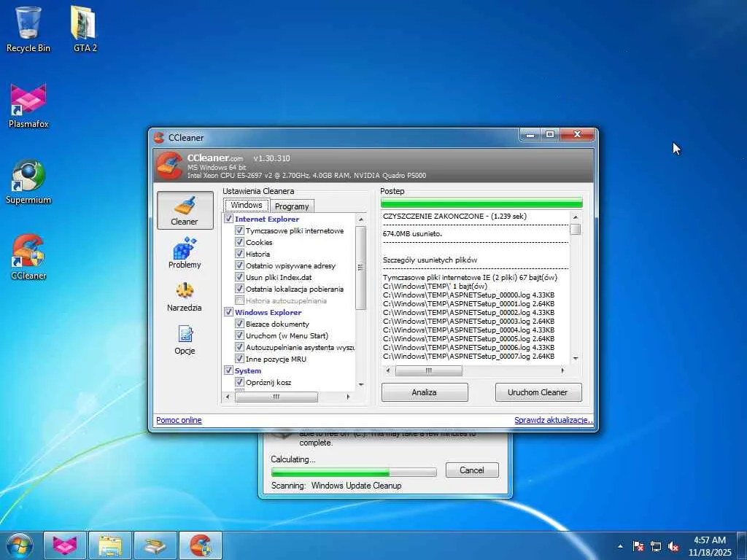Toggle Autouzupelnianie asystenta checkbox
This screenshot has height=560, width=747.
[x=239, y=347]
